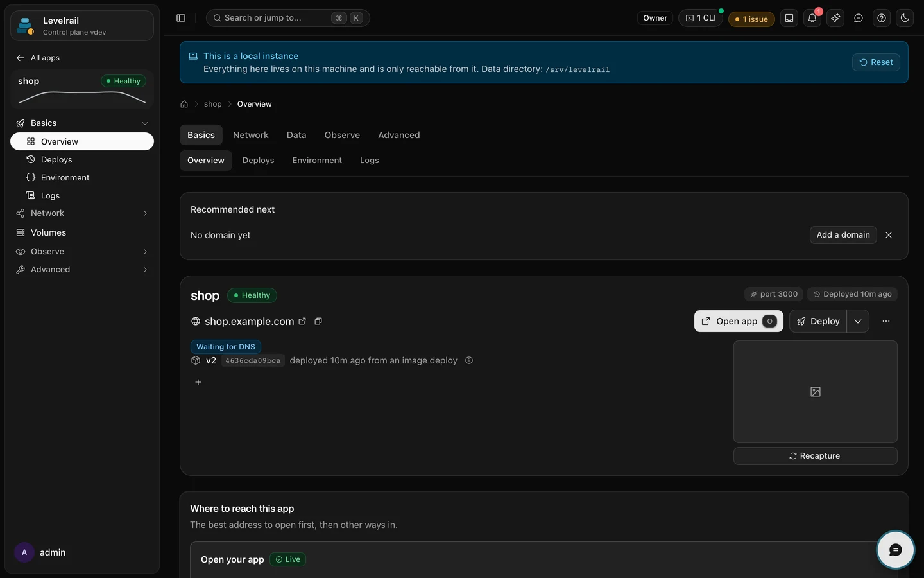Open Volumes in the sidebar
This screenshot has height=578, width=924.
tap(82, 232)
